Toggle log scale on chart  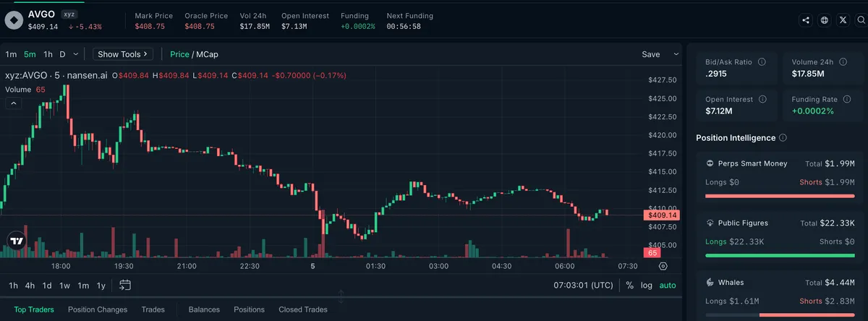click(647, 285)
